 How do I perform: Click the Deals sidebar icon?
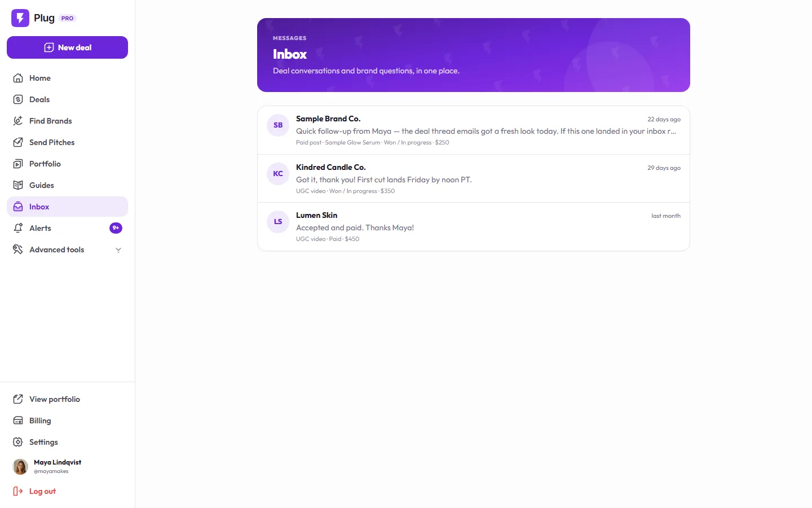coord(18,99)
